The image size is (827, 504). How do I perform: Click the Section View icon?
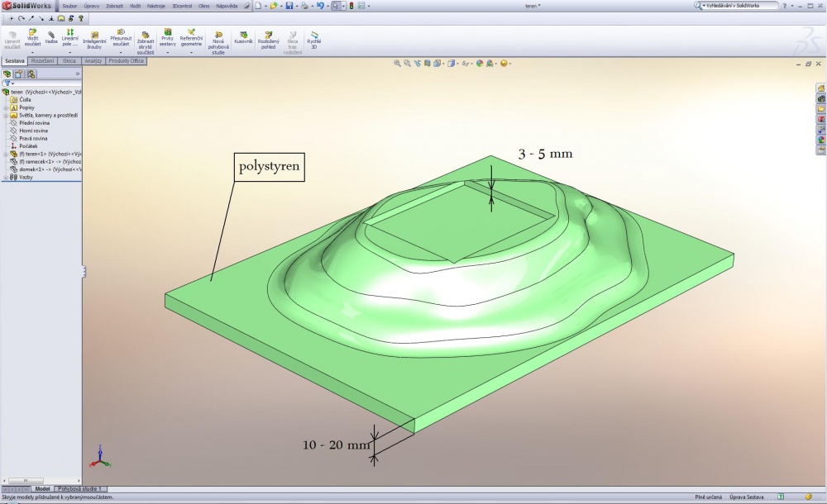tap(428, 64)
